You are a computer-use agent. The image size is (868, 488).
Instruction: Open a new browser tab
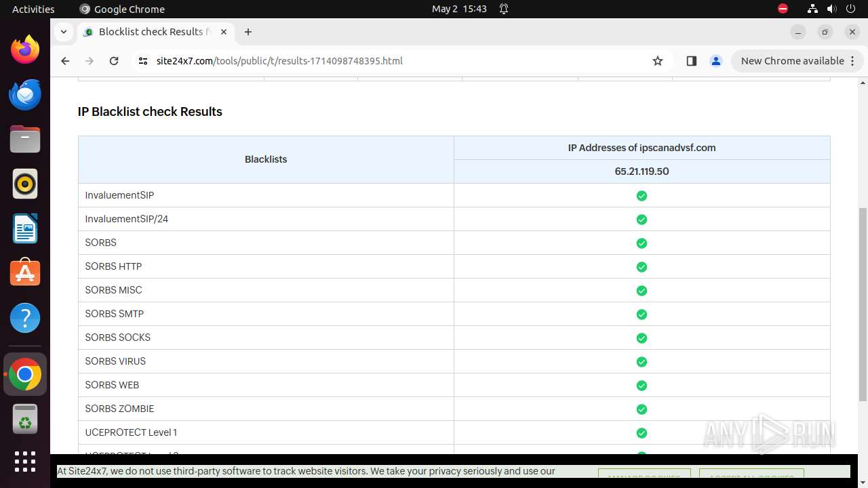coord(248,32)
